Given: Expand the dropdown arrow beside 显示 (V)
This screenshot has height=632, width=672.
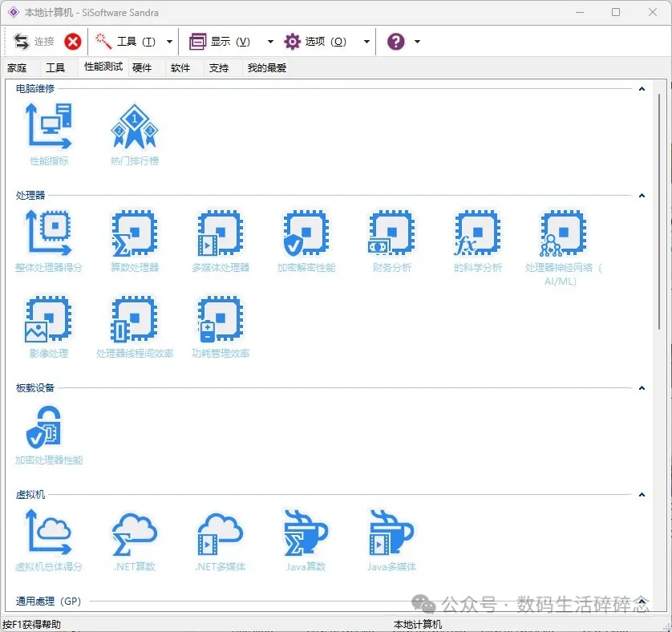Looking at the screenshot, I should [270, 42].
